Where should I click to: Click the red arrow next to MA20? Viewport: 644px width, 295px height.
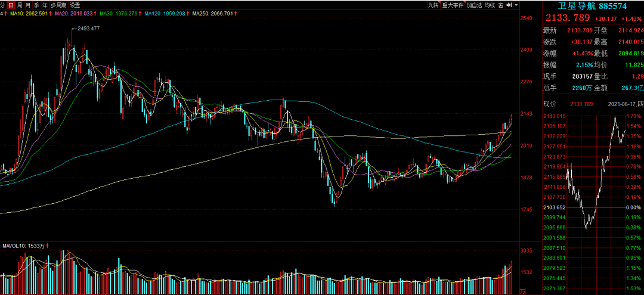(96, 13)
